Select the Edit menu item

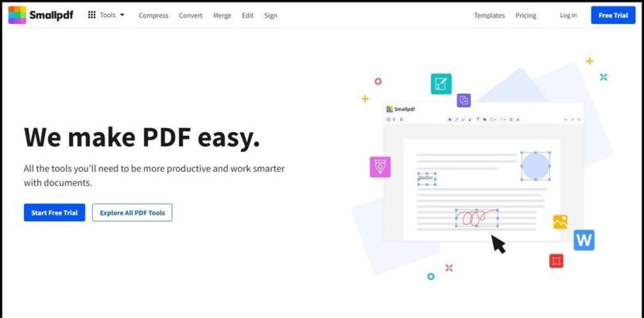click(247, 15)
